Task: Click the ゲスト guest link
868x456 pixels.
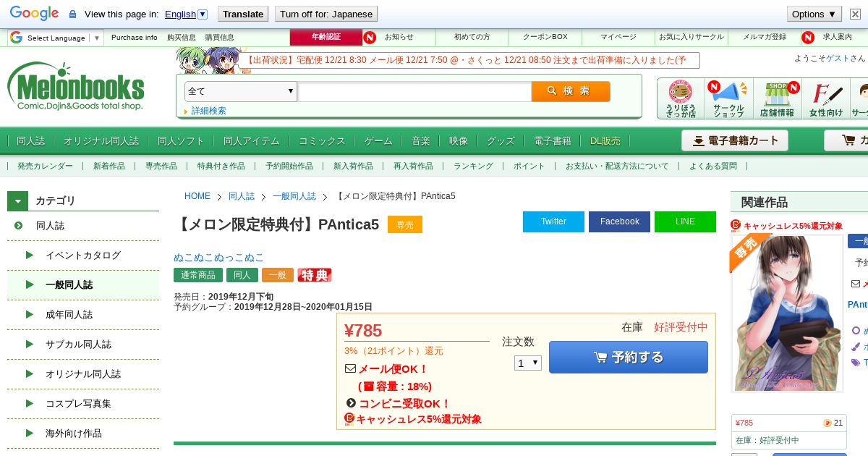Action: tap(838, 58)
